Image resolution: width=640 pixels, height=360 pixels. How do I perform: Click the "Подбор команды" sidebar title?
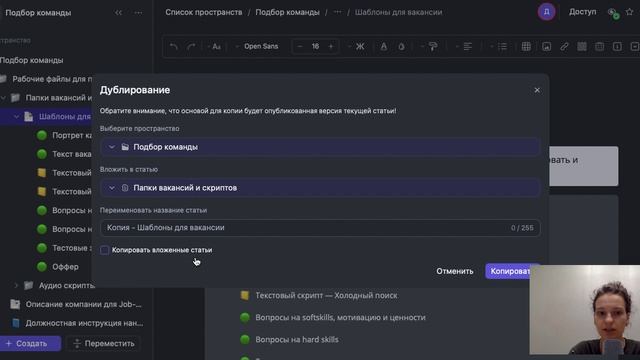click(x=38, y=13)
